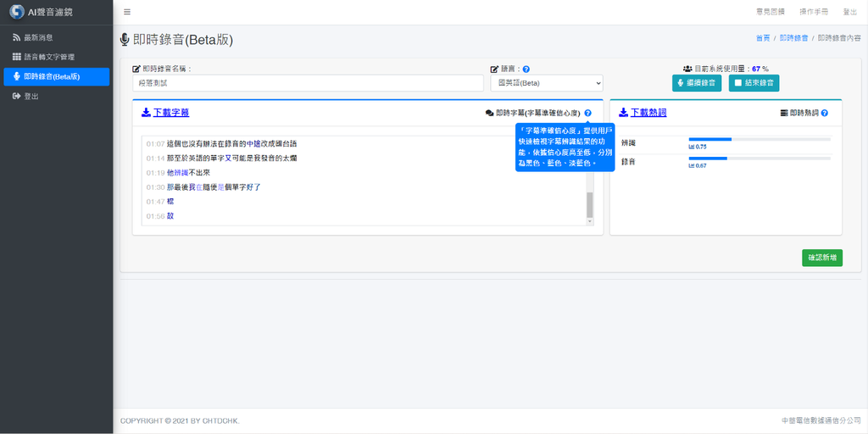Click 登出 in the sidebar
Screen dimensions: 868x434
point(57,97)
